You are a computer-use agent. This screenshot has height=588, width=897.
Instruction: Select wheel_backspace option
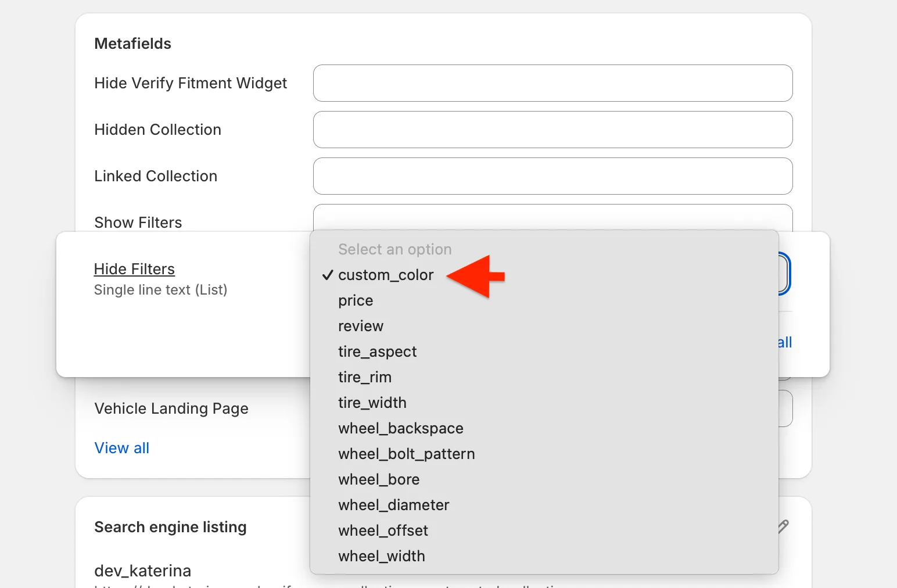[x=400, y=428]
